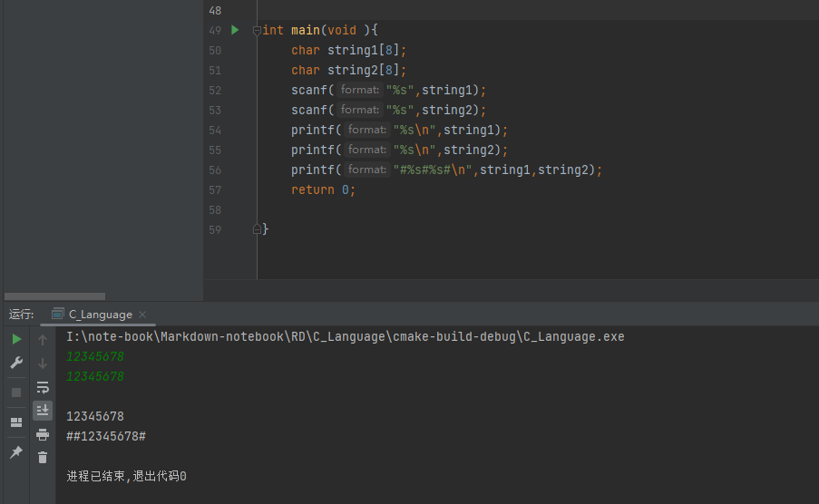Image resolution: width=819 pixels, height=504 pixels.
Task: Run main from gutter play arrow
Action: pos(235,30)
